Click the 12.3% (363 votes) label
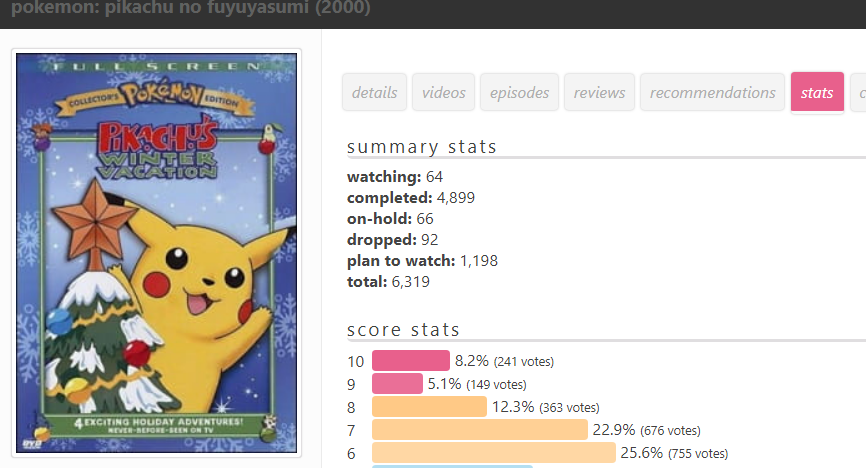The image size is (866, 468). tap(546, 407)
